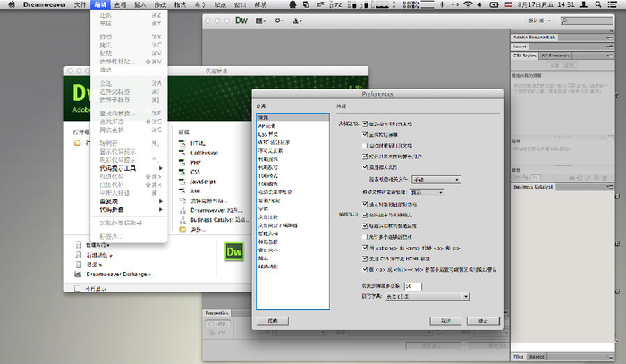Click the CSS file icon in Welcome screen
The height and width of the screenshot is (364, 626).
pos(182,172)
